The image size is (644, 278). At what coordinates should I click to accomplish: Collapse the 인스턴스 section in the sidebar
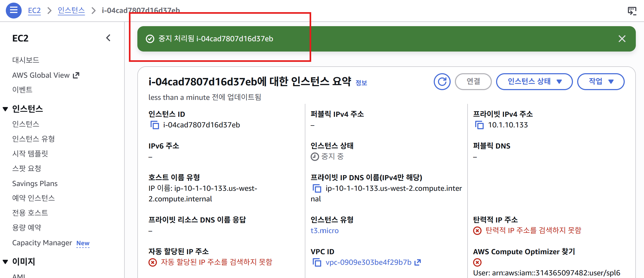click(x=5, y=109)
